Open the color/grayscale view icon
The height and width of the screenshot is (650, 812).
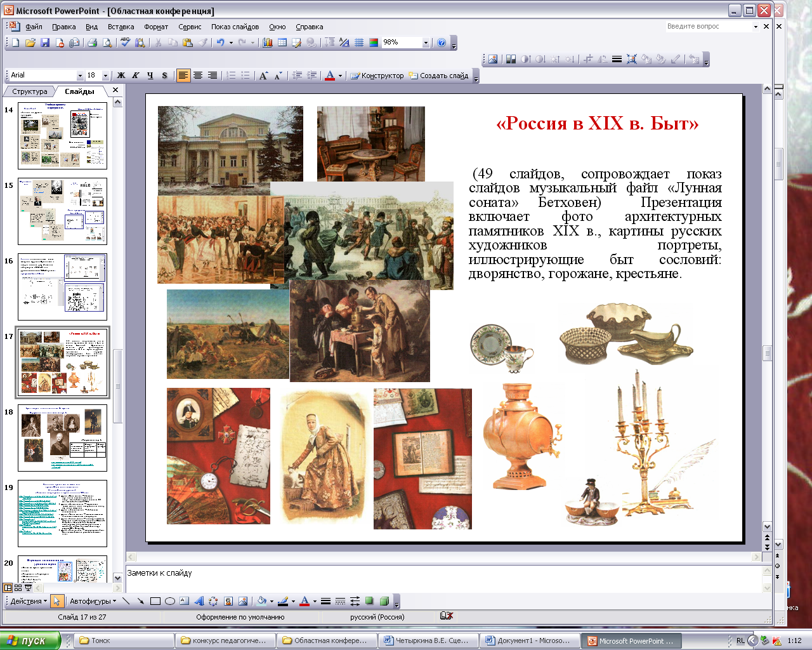(374, 43)
